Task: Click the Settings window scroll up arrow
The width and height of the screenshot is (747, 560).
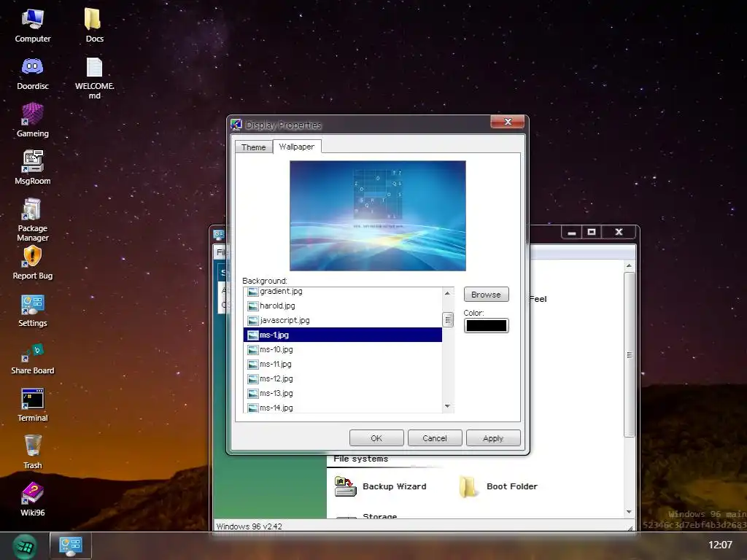Action: (629, 265)
